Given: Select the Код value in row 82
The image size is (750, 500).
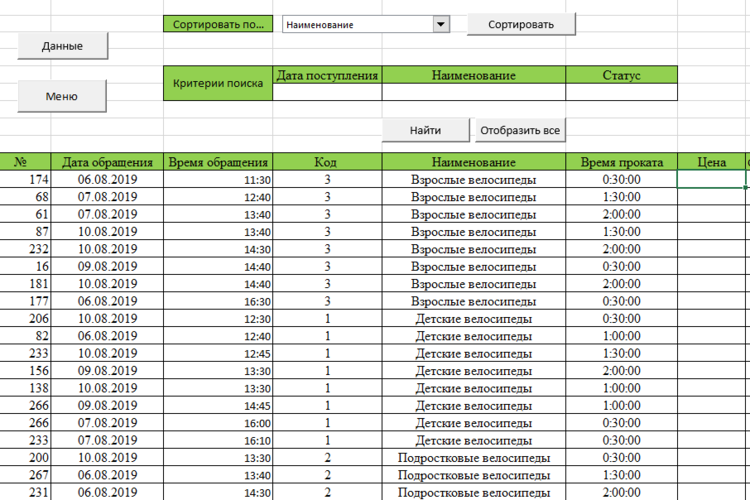Looking at the screenshot, I should 327,336.
